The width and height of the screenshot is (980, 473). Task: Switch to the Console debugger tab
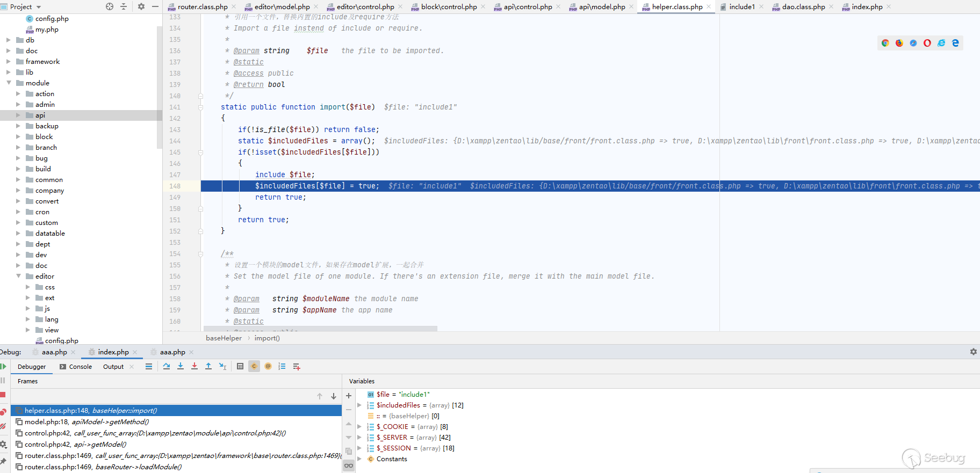pos(80,367)
